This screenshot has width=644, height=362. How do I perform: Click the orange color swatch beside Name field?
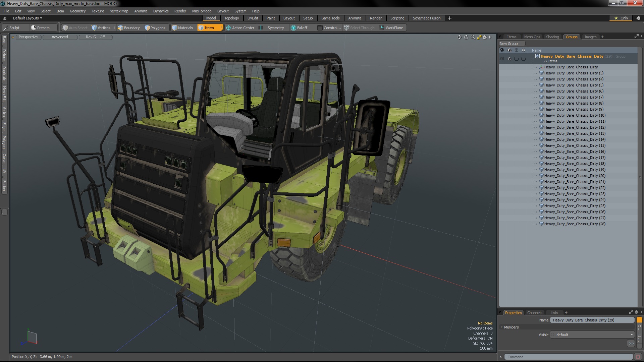pyautogui.click(x=639, y=320)
